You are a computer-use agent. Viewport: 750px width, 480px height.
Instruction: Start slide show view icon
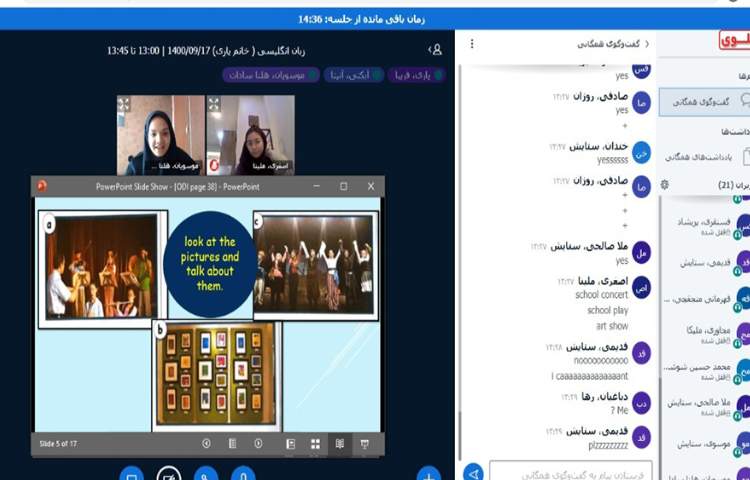coord(365,444)
